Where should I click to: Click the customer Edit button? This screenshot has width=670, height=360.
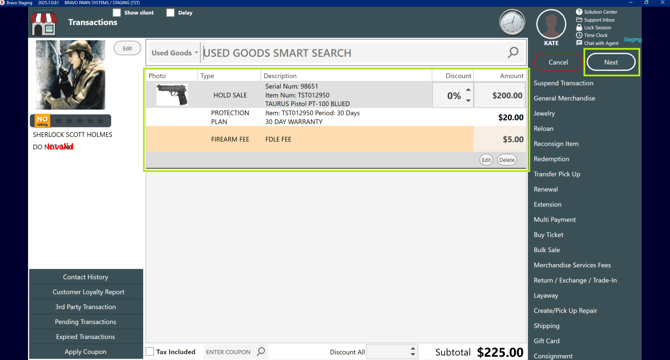click(x=127, y=48)
